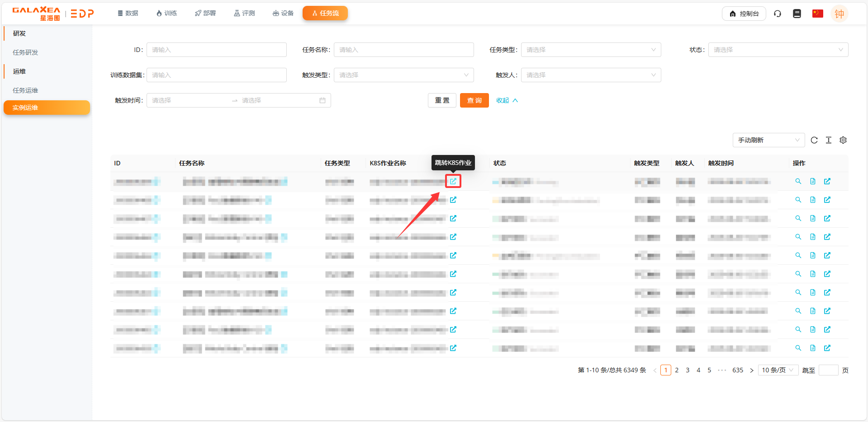Screen dimensions: 868x422
Task: Open the 任务类型 dropdown
Action: click(x=591, y=50)
